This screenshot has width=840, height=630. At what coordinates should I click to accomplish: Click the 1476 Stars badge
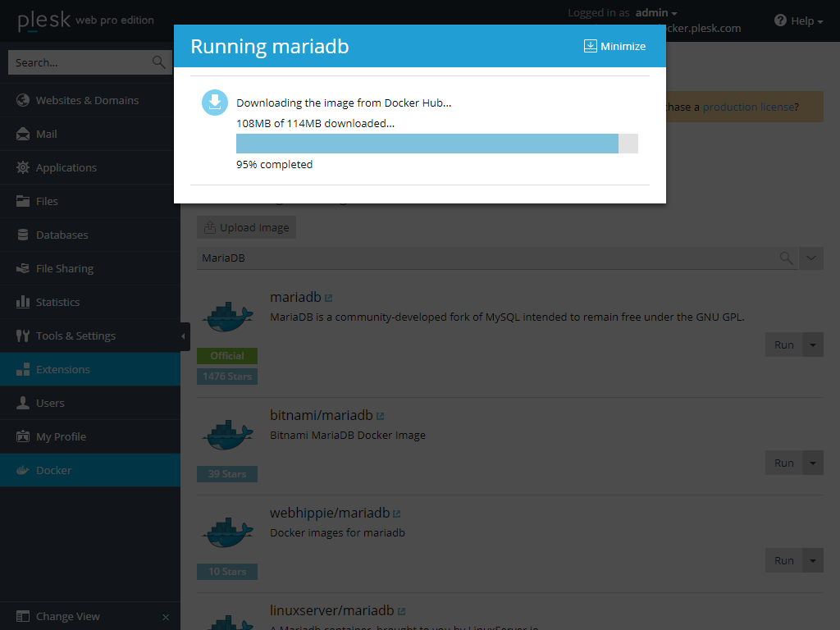227,377
